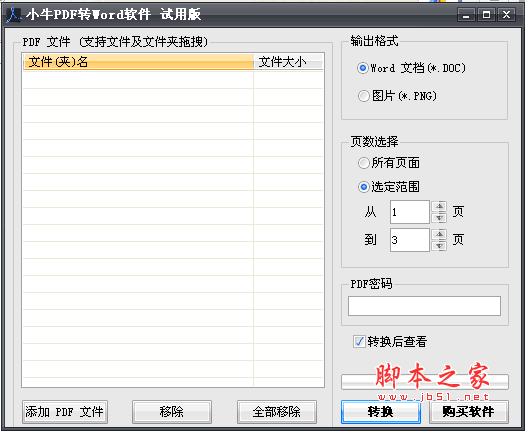The image size is (525, 431).
Task: Decrease the 从 start page value
Action: point(440,218)
